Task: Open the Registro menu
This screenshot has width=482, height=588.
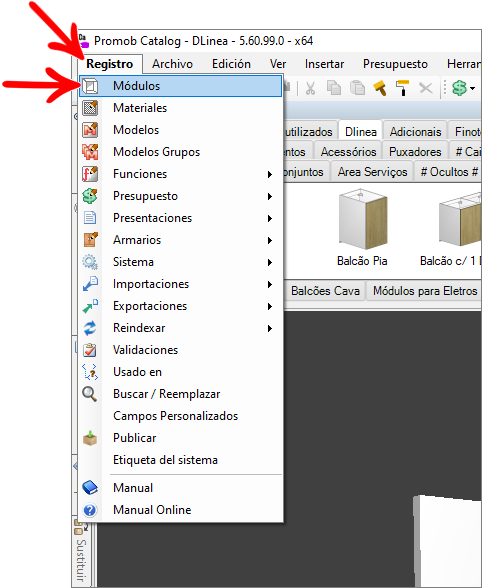Action: pos(110,64)
